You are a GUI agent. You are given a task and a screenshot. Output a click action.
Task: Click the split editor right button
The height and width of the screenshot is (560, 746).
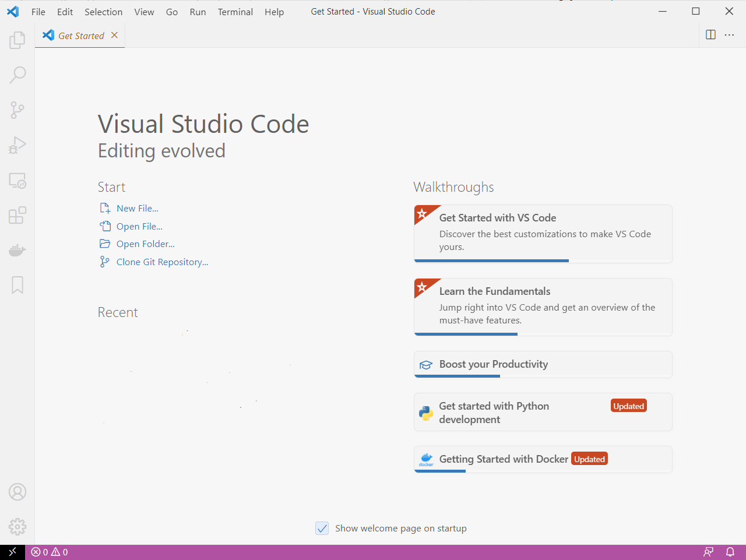710,35
